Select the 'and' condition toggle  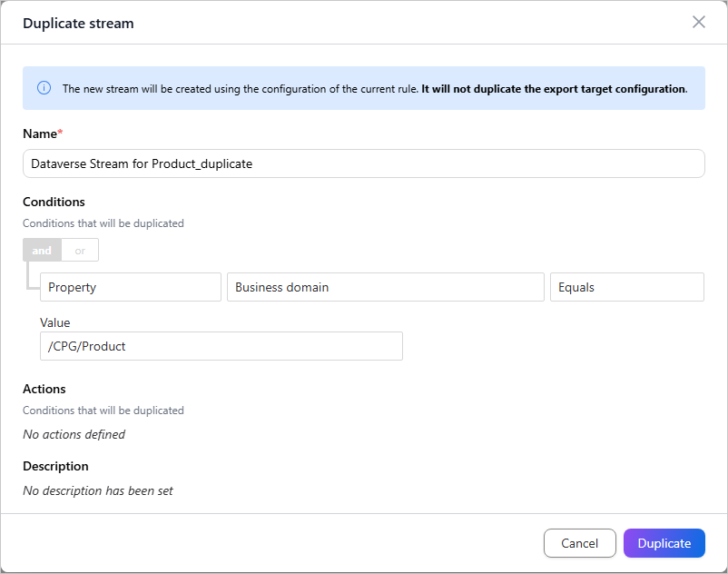(42, 251)
